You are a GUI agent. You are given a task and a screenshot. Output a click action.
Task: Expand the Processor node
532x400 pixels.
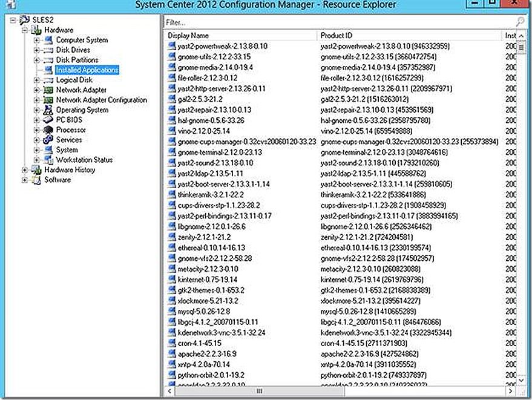(x=37, y=130)
